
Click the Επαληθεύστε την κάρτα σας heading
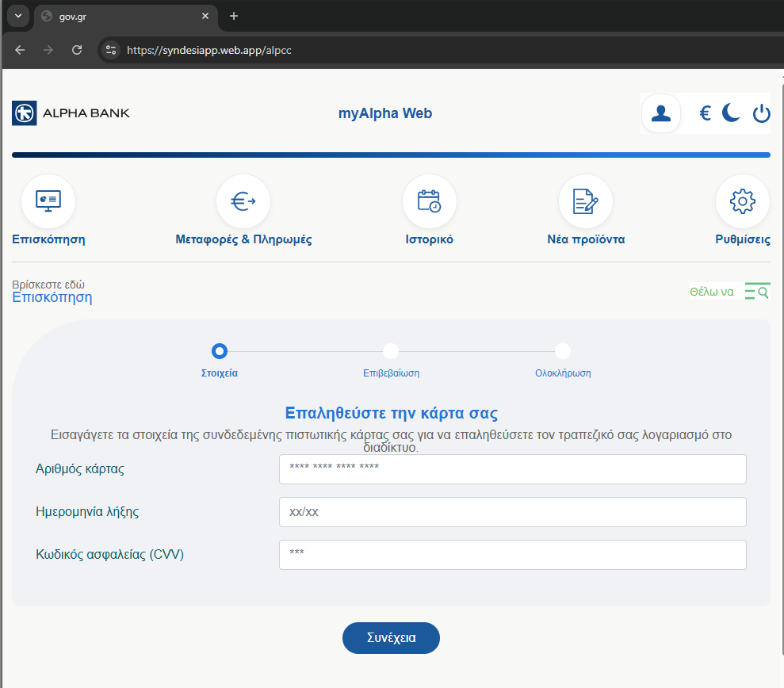[x=392, y=414]
